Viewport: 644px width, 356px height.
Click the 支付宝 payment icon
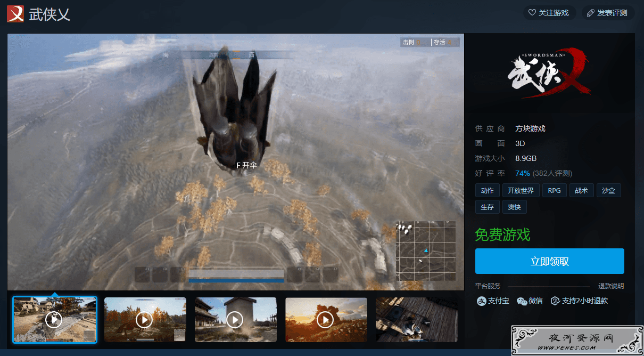click(x=481, y=301)
